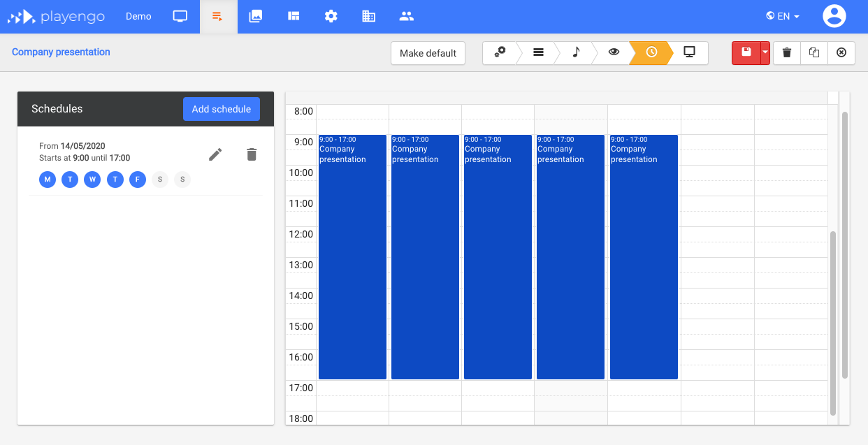This screenshot has width=868, height=445.
Task: Toggle the last Sunday day circle
Action: [182, 180]
